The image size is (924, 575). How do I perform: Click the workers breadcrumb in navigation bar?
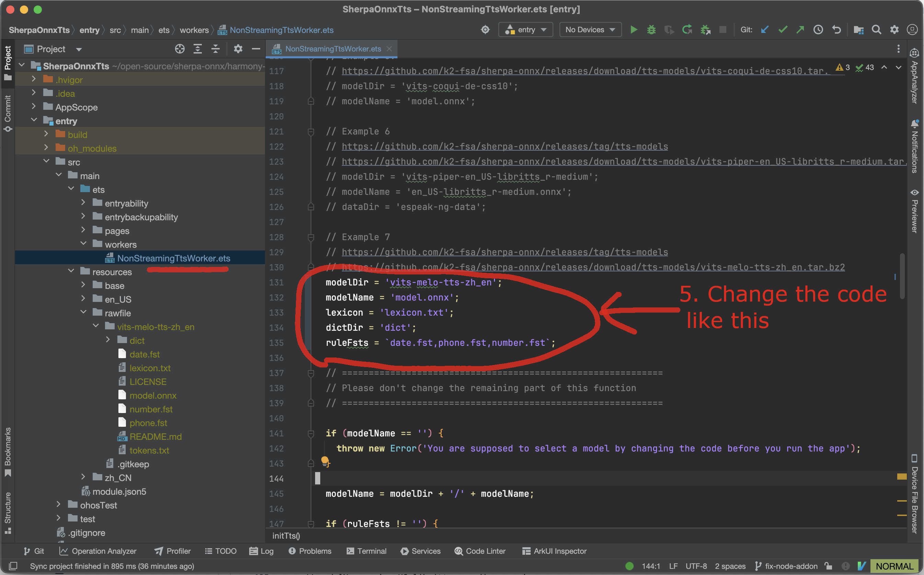tap(194, 30)
